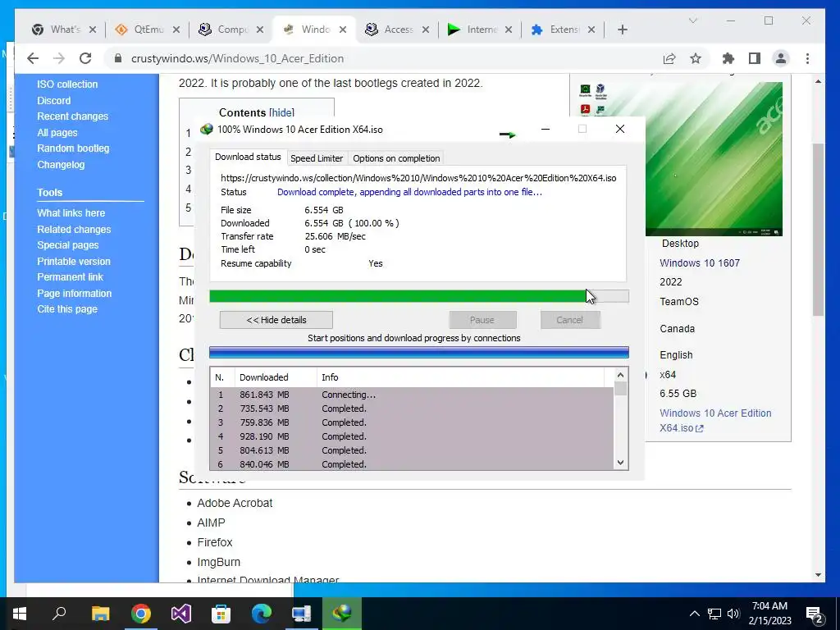Screen dimensions: 840x630
Task: Open the Speed Limiter tab in IDM dialog
Action: [x=317, y=158]
